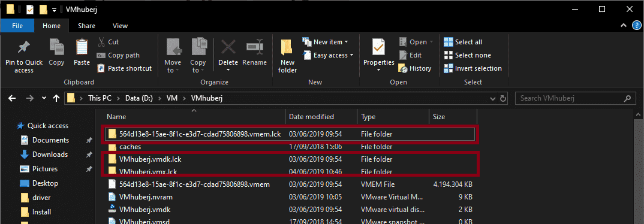Click the Open command in ribbon
The width and height of the screenshot is (644, 224).
point(416,42)
